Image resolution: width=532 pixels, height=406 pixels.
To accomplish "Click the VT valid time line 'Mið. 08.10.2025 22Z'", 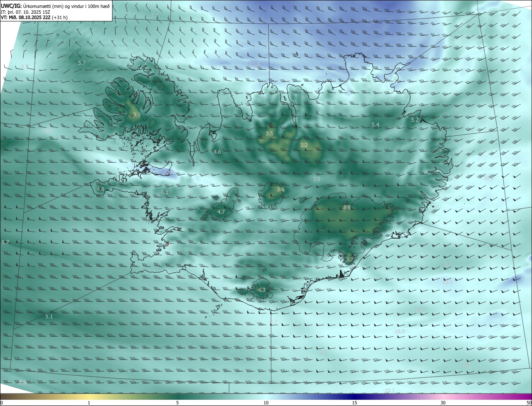I will pos(34,17).
